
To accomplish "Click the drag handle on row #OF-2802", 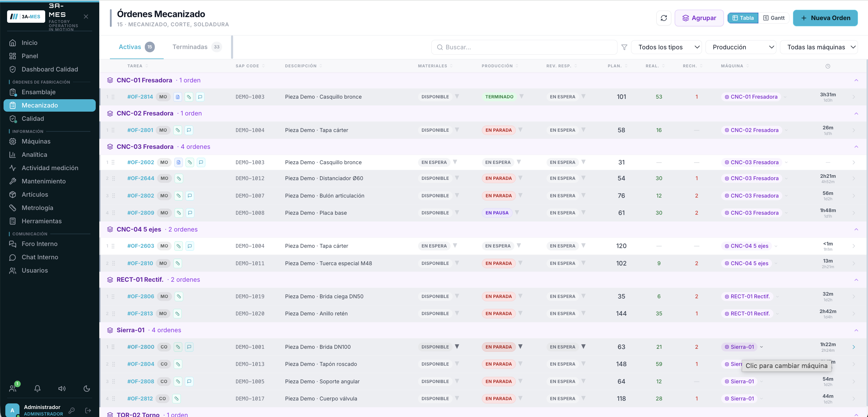I will [113, 196].
